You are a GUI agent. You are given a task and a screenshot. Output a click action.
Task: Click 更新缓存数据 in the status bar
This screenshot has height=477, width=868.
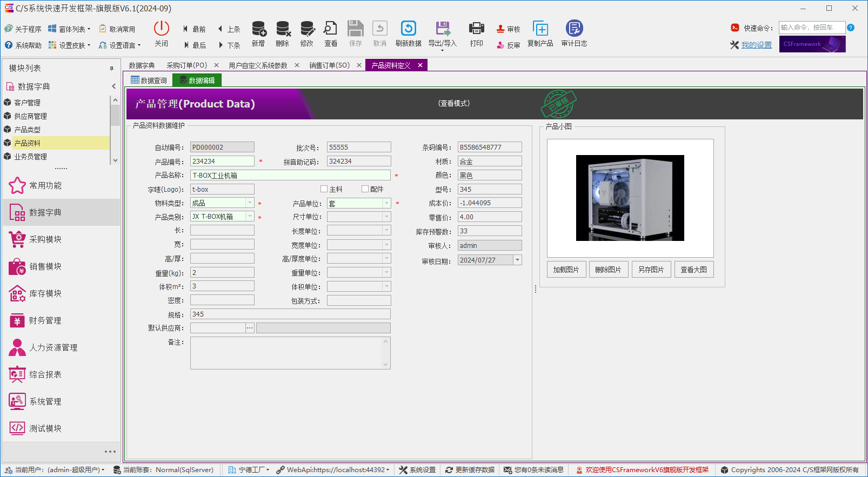tap(470, 470)
